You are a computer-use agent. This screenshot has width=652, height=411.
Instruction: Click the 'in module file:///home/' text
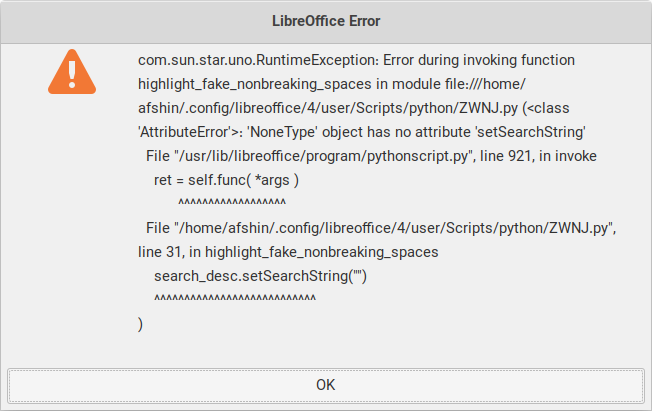pyautogui.click(x=451, y=84)
